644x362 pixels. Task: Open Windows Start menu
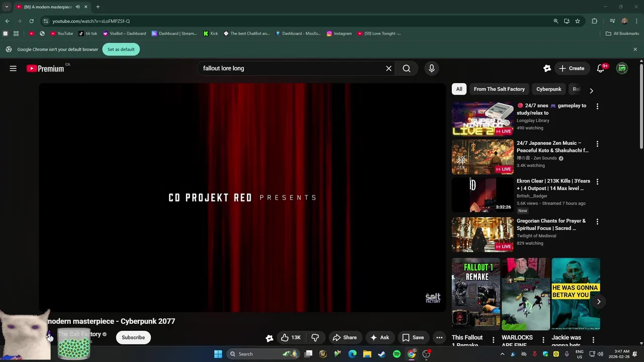pyautogui.click(x=218, y=354)
